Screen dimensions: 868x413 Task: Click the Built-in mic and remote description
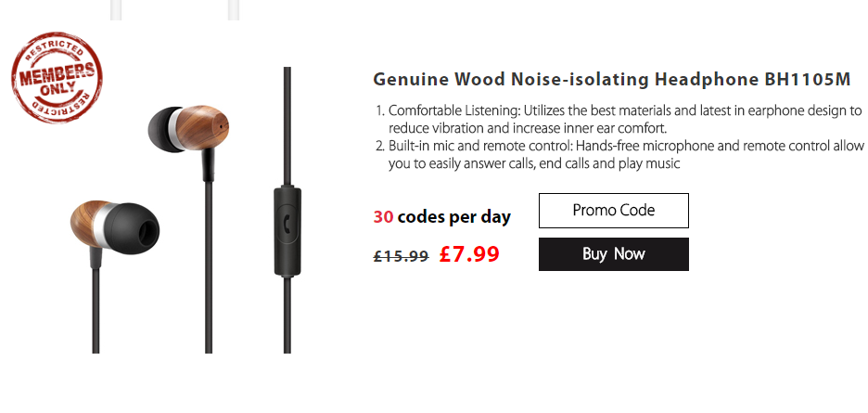pyautogui.click(x=626, y=155)
